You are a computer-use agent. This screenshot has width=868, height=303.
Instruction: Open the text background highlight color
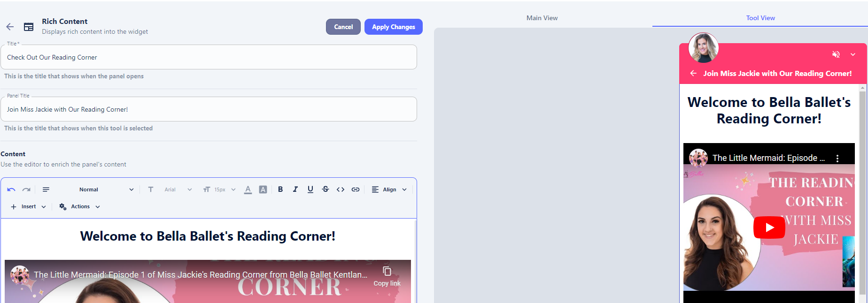point(263,189)
